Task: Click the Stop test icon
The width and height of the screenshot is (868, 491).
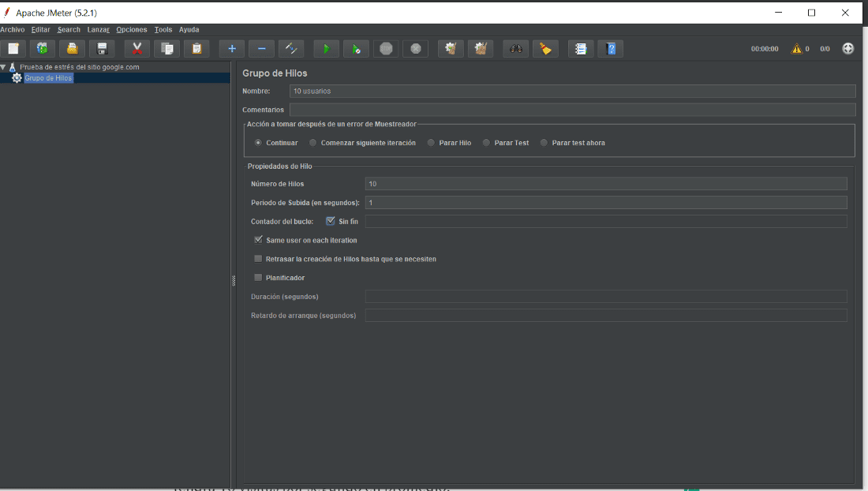Action: point(386,48)
